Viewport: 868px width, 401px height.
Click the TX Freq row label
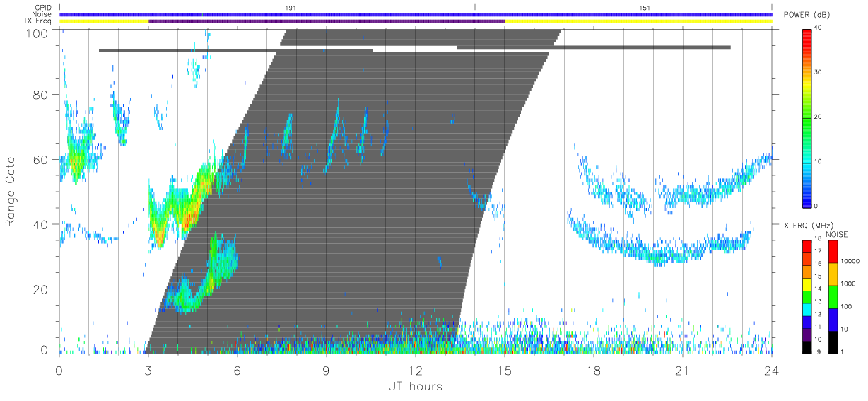[x=36, y=21]
